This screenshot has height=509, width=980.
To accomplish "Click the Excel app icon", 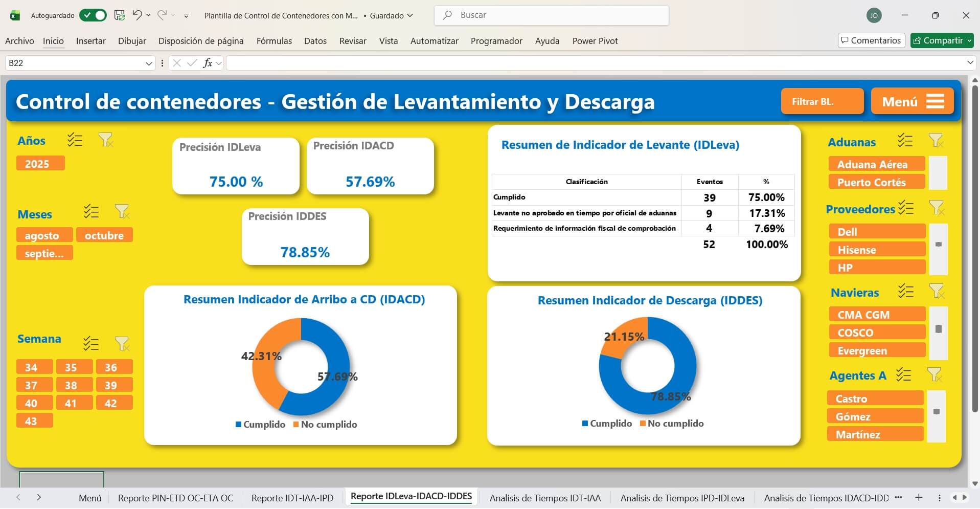I will point(15,15).
